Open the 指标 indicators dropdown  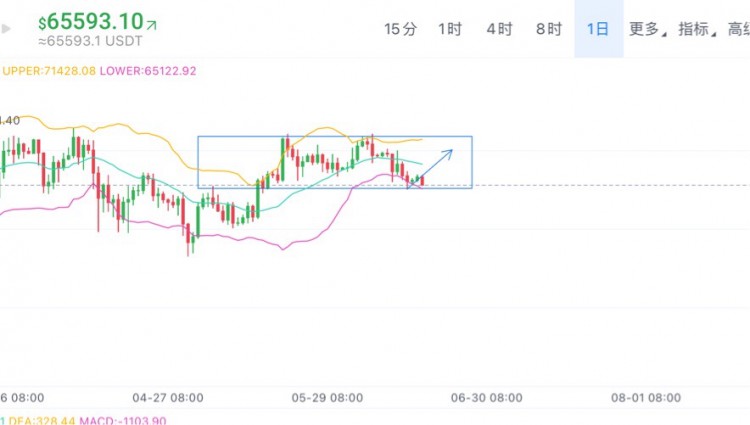[x=697, y=29]
